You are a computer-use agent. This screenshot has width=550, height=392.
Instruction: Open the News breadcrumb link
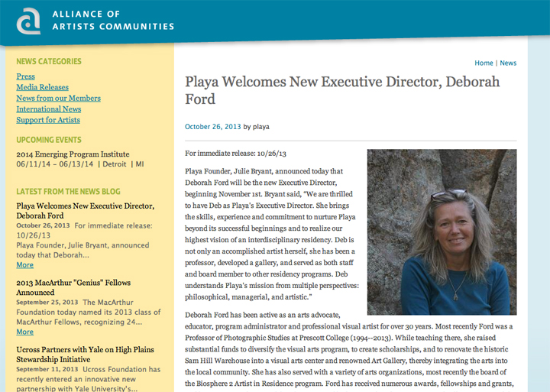point(508,63)
